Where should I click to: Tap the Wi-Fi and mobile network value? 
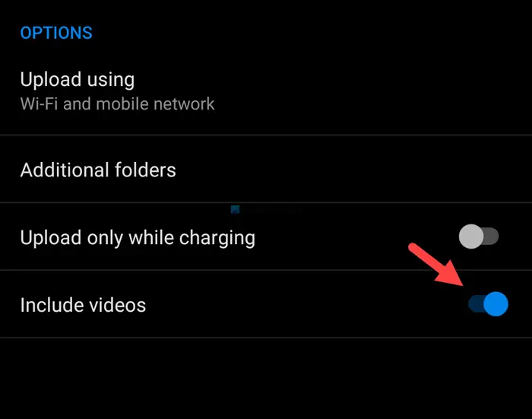click(x=117, y=104)
